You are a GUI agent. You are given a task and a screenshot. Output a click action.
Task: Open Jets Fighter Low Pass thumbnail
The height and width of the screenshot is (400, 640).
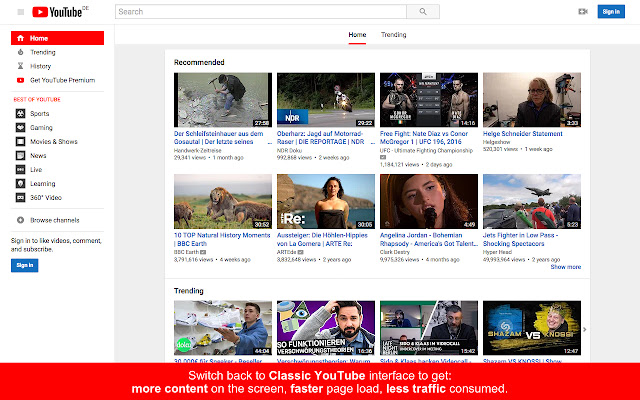click(x=532, y=202)
